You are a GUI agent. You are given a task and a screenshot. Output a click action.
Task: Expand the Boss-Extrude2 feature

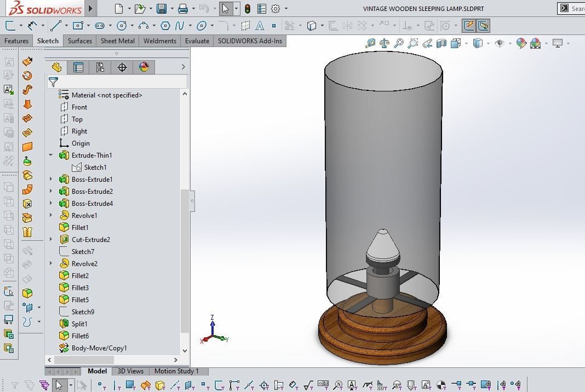click(x=51, y=191)
